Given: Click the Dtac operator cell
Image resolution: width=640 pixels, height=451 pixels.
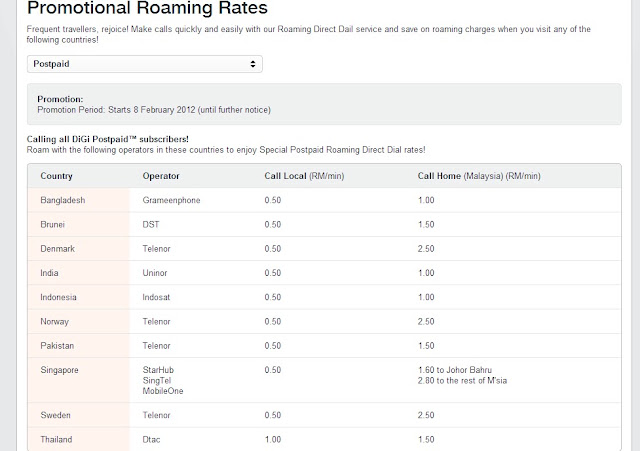Looking at the screenshot, I should coord(151,440).
